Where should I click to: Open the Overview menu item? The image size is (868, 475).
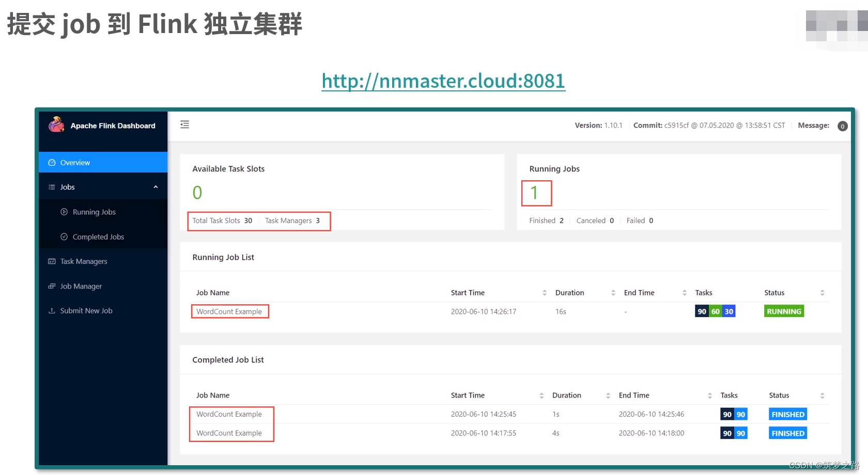pyautogui.click(x=103, y=163)
